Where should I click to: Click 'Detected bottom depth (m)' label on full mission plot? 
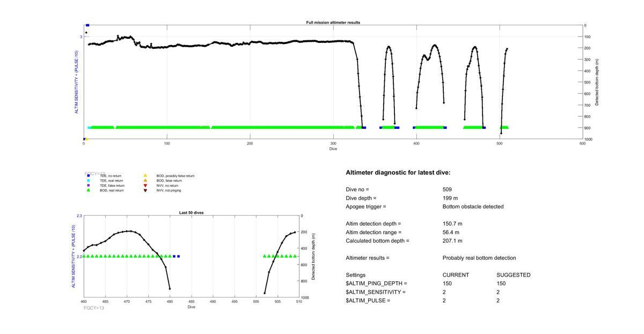pos(597,82)
